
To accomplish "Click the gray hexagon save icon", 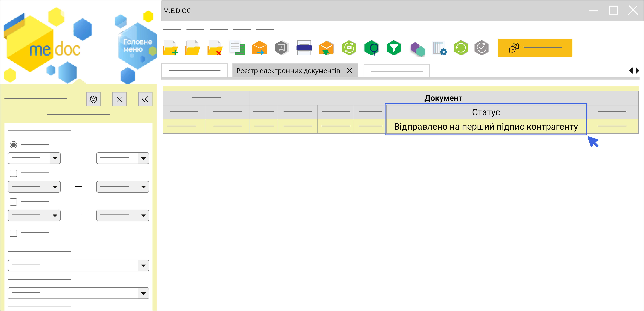I will tap(282, 48).
